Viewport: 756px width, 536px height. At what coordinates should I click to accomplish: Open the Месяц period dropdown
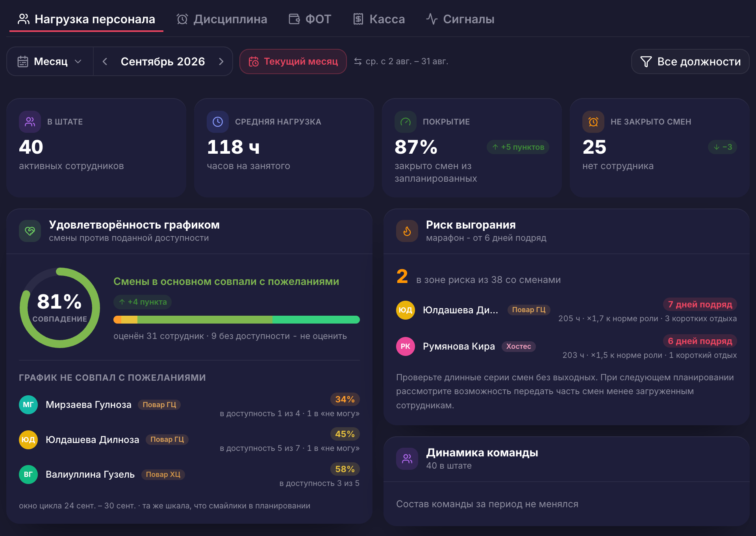point(50,61)
